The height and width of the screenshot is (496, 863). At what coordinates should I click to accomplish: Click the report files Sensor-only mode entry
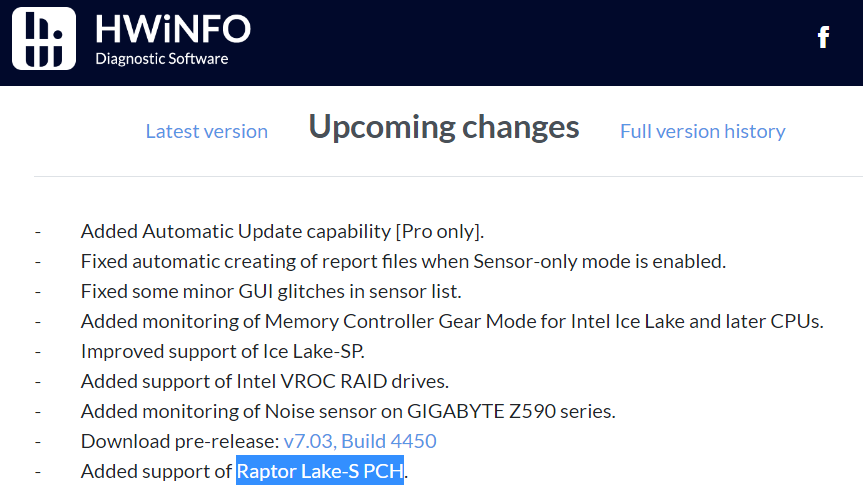pyautogui.click(x=403, y=262)
